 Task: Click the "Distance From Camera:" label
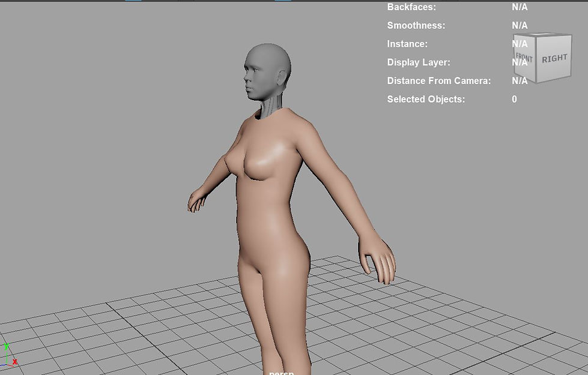click(x=439, y=80)
